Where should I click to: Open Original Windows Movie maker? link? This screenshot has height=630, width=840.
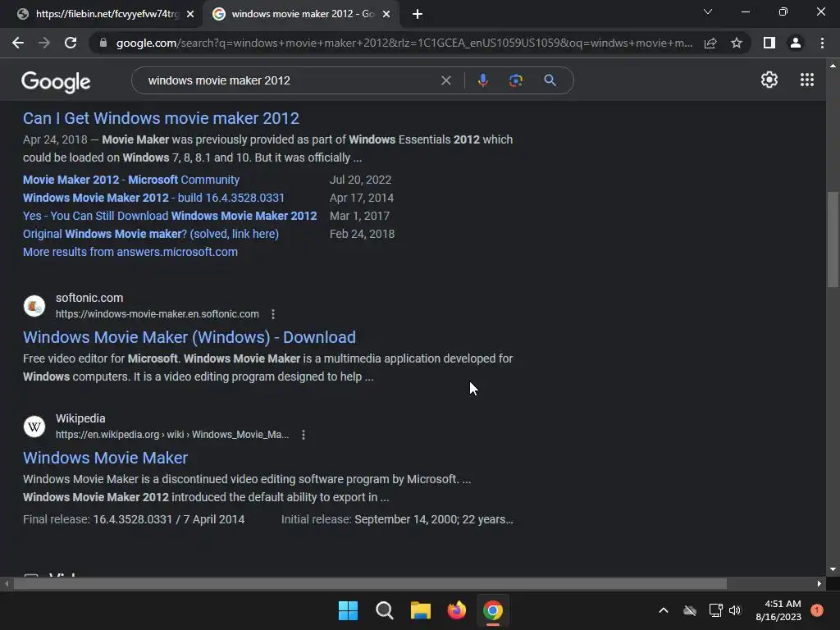[151, 234]
